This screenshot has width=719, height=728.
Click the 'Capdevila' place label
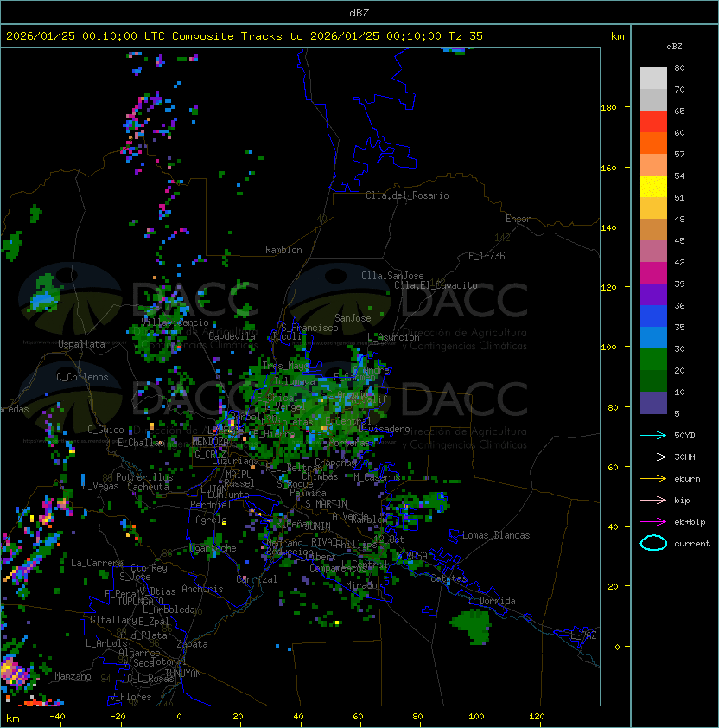pyautogui.click(x=232, y=336)
